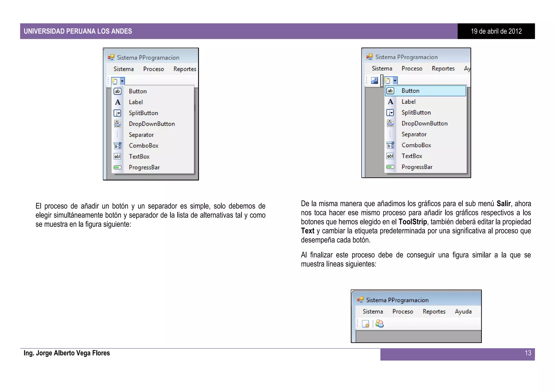Open the Ayuda menu in bottom window
Image resolution: width=555 pixels, height=392 pixels.
click(463, 312)
